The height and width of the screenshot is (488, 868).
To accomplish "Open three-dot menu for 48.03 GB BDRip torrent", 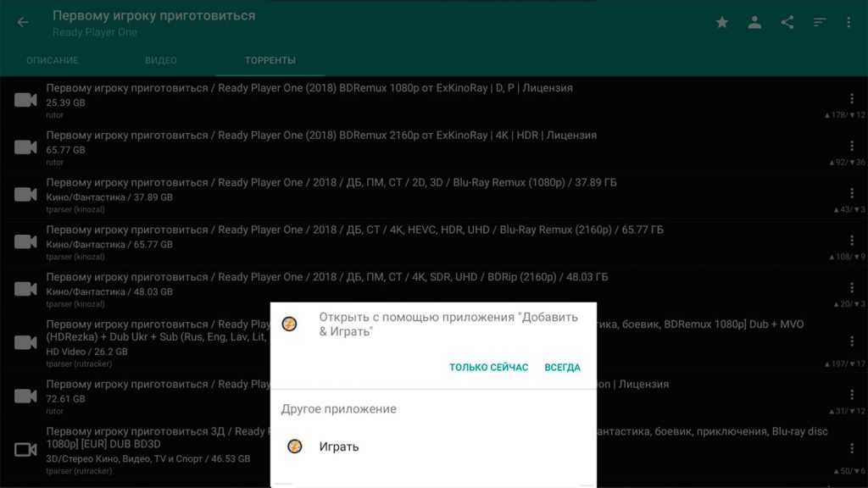I will tap(852, 289).
